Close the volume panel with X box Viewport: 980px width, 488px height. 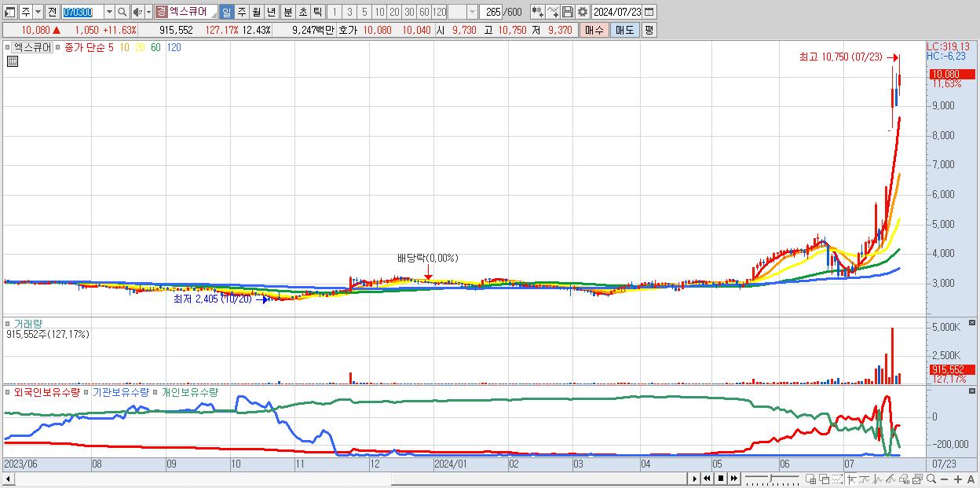pos(973,323)
